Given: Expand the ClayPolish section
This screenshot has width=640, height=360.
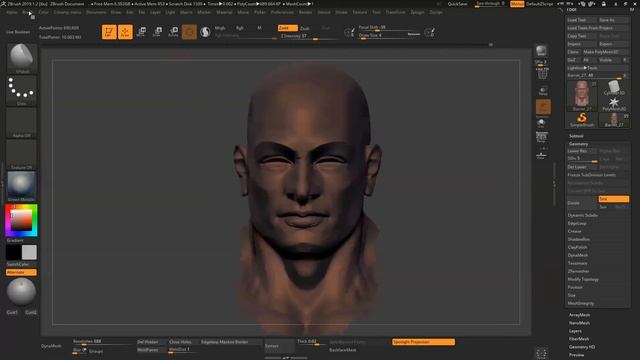Looking at the screenshot, I should pyautogui.click(x=578, y=247).
